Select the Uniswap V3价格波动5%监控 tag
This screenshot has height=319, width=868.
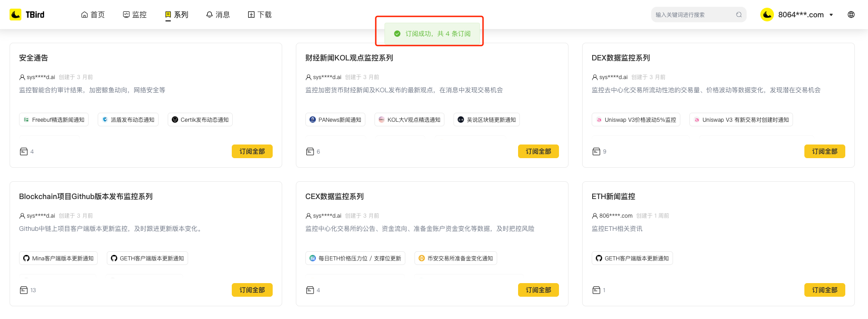(x=636, y=120)
